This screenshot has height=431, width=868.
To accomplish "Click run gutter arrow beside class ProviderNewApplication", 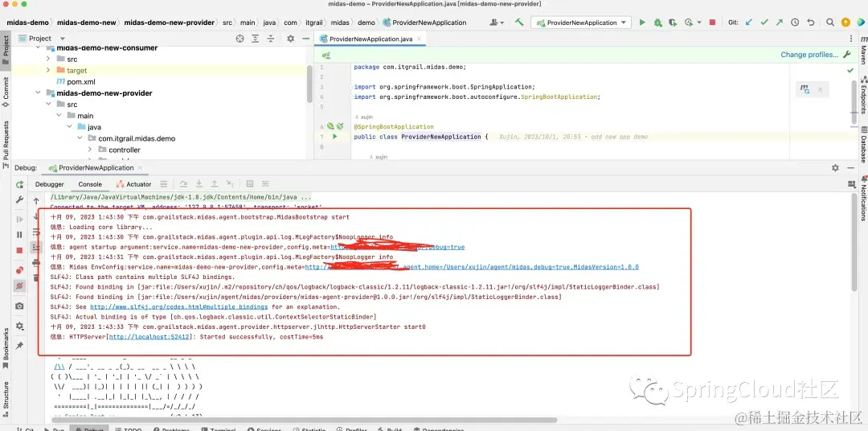I will (334, 136).
